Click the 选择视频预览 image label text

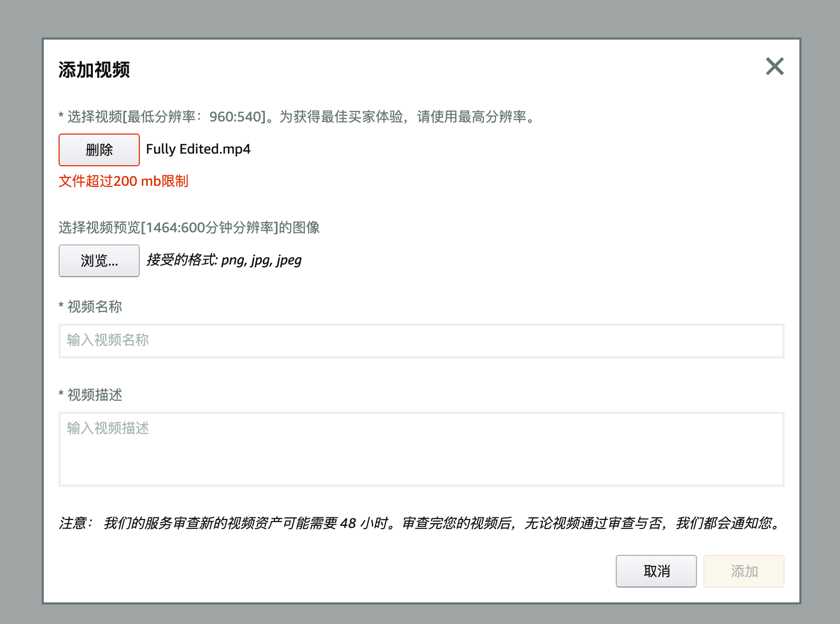click(x=189, y=228)
